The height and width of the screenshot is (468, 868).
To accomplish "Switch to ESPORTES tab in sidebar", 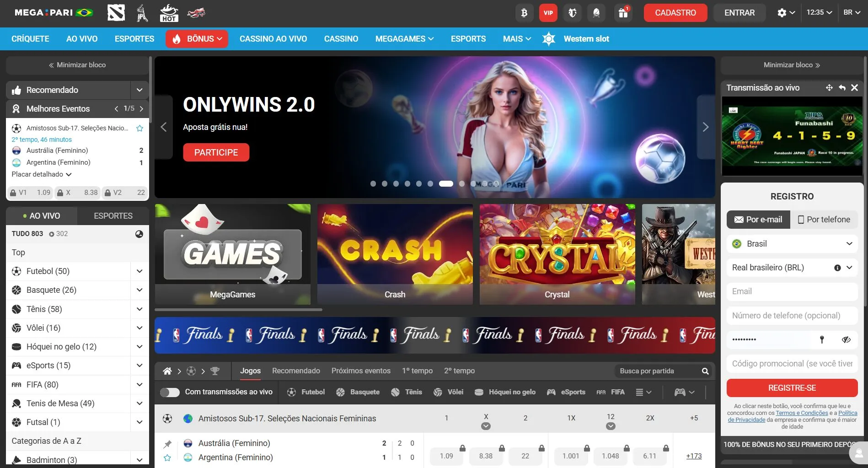I will [113, 216].
